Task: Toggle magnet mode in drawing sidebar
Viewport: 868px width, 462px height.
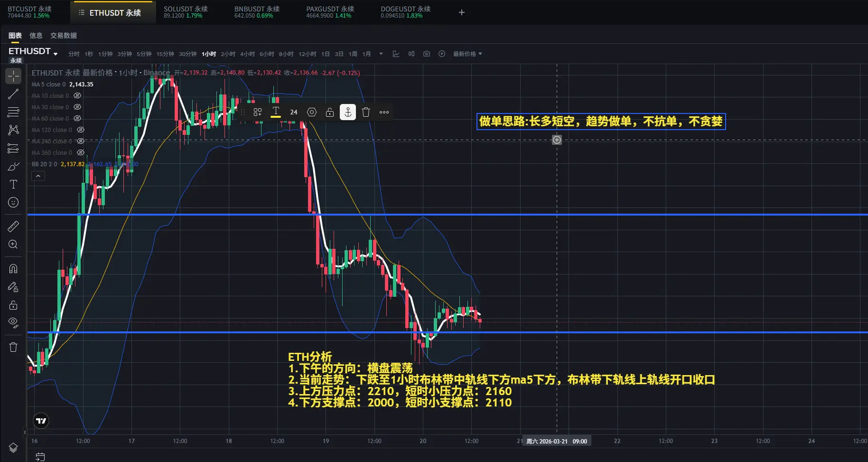Action: (x=13, y=269)
